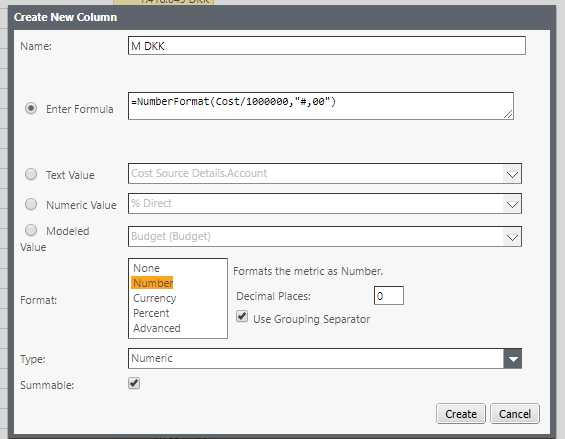Pick Percent in the Format list
The width and height of the screenshot is (565, 439).
coord(151,313)
